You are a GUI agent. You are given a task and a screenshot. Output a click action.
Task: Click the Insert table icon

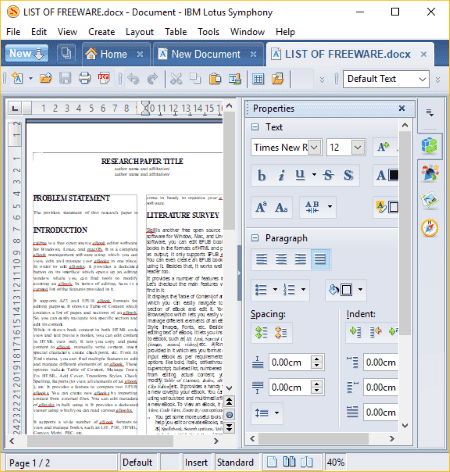pos(258,79)
